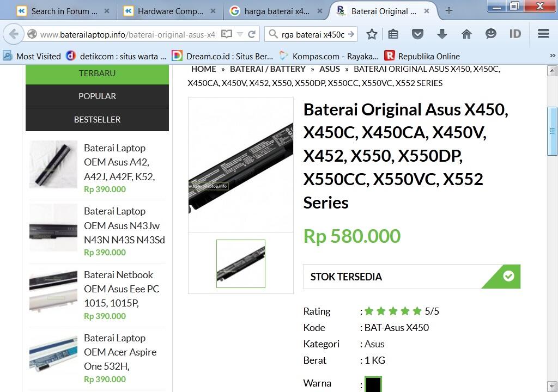The height and width of the screenshot is (392, 558).
Task: Go to Firefox Home icon
Action: [466, 34]
